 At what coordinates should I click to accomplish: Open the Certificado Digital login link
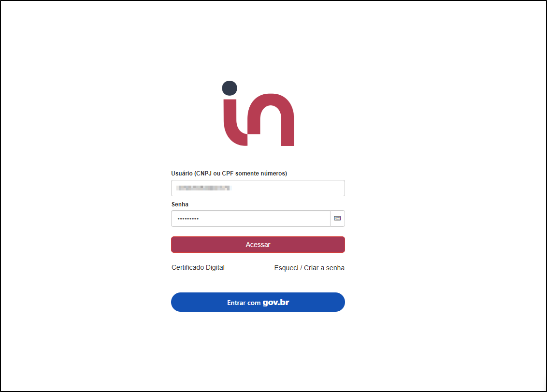coord(198,267)
